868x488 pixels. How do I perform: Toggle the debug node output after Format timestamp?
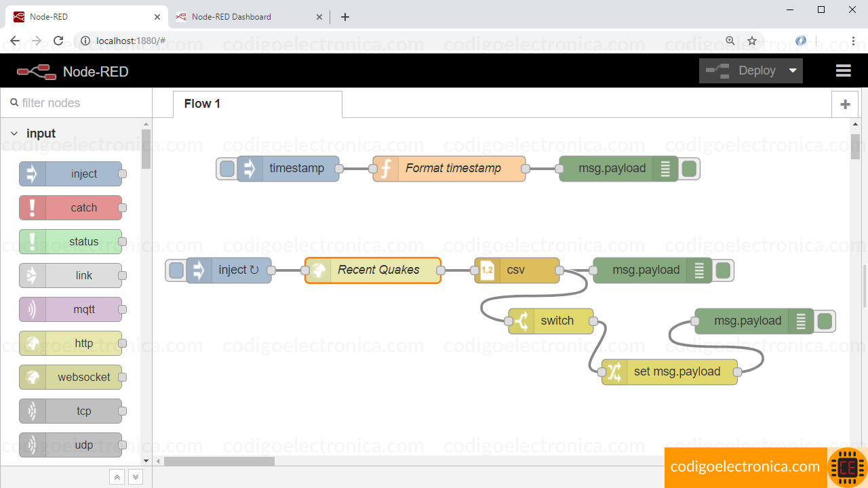pyautogui.click(x=689, y=169)
